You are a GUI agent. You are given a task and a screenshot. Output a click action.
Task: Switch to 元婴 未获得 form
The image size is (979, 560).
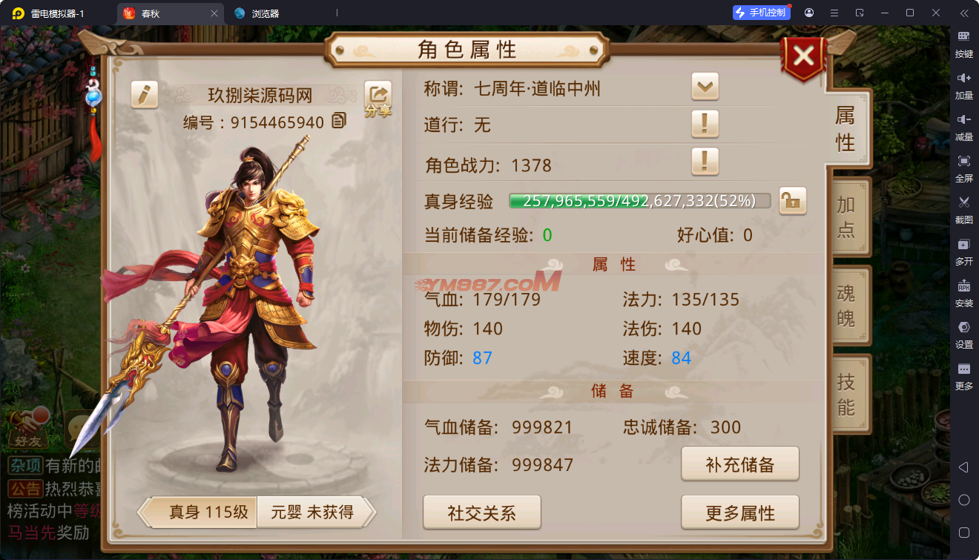coord(312,512)
